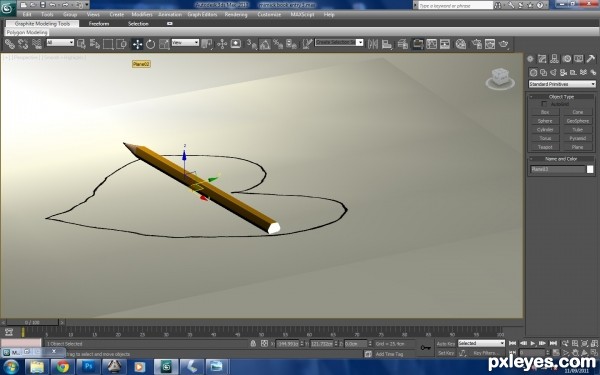Open the white object color swatch
The height and width of the screenshot is (375, 600).
[x=590, y=170]
